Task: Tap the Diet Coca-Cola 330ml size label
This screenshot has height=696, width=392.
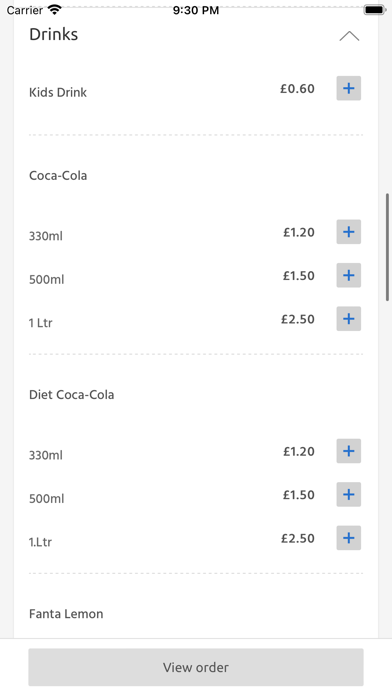Action: (x=46, y=455)
